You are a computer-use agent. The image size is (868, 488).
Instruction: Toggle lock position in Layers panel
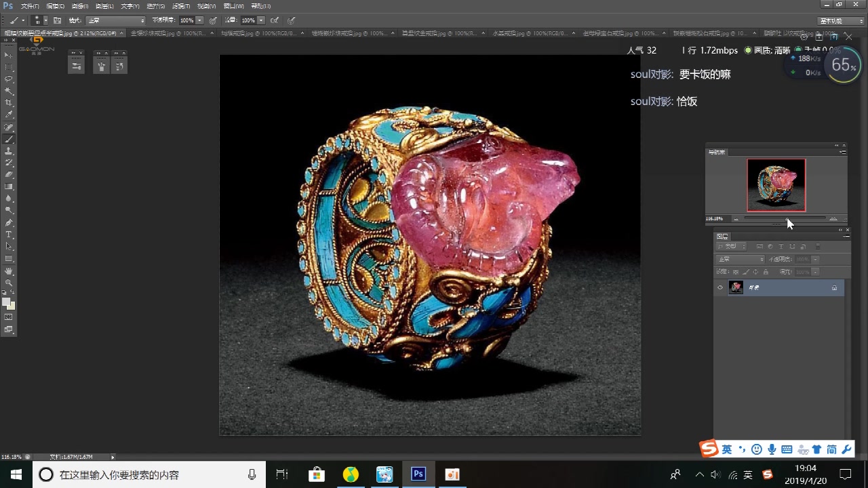click(x=755, y=272)
